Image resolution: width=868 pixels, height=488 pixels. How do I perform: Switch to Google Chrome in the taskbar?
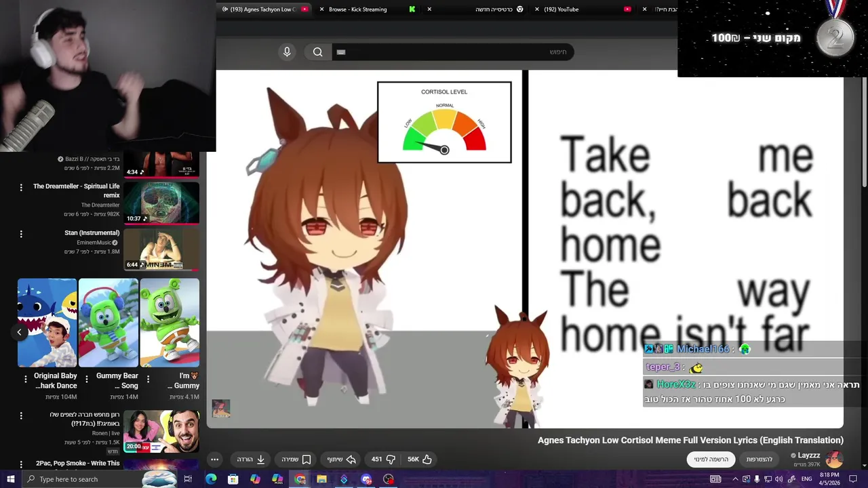coord(300,479)
